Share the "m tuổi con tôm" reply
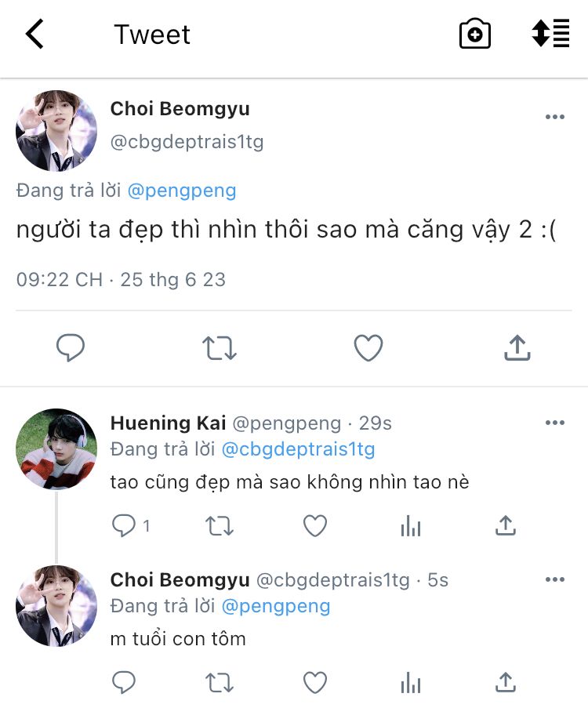This screenshot has width=588, height=708. (506, 683)
